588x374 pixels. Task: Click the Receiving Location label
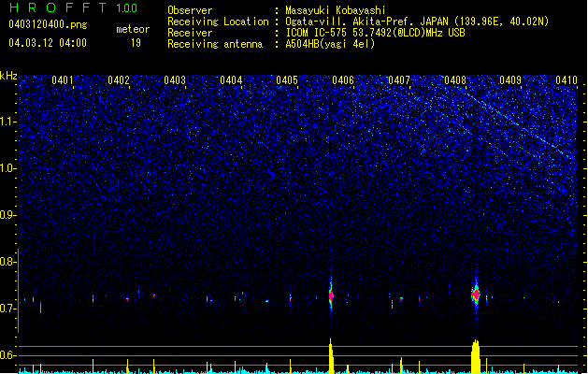[218, 22]
